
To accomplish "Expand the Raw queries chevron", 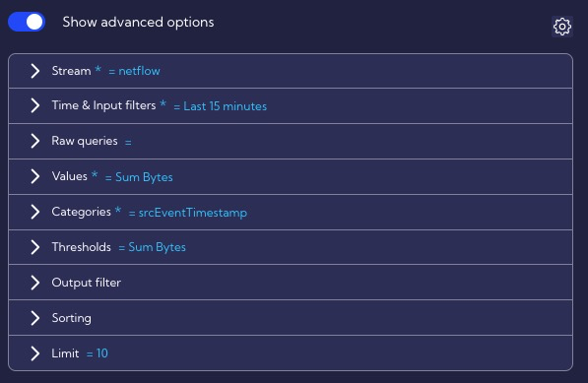I will pyautogui.click(x=34, y=141).
